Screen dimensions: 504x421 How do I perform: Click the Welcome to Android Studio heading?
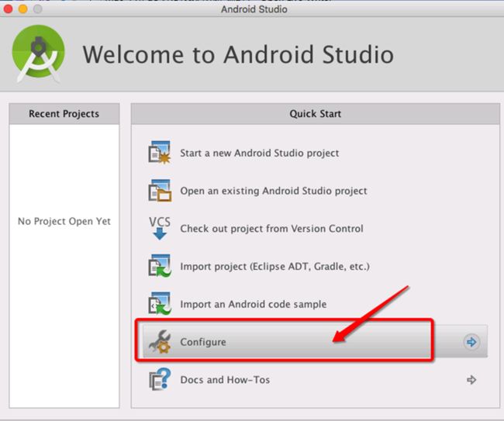(x=238, y=54)
